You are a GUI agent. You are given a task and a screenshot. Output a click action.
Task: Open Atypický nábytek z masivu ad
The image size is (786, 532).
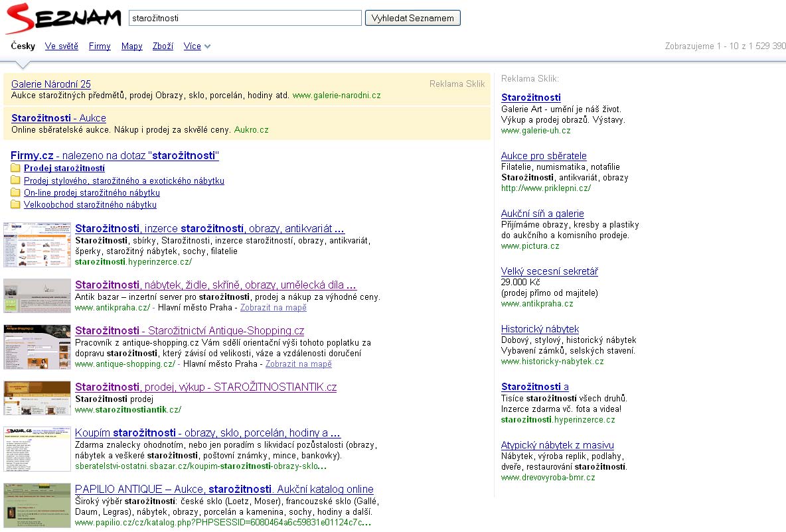558,445
